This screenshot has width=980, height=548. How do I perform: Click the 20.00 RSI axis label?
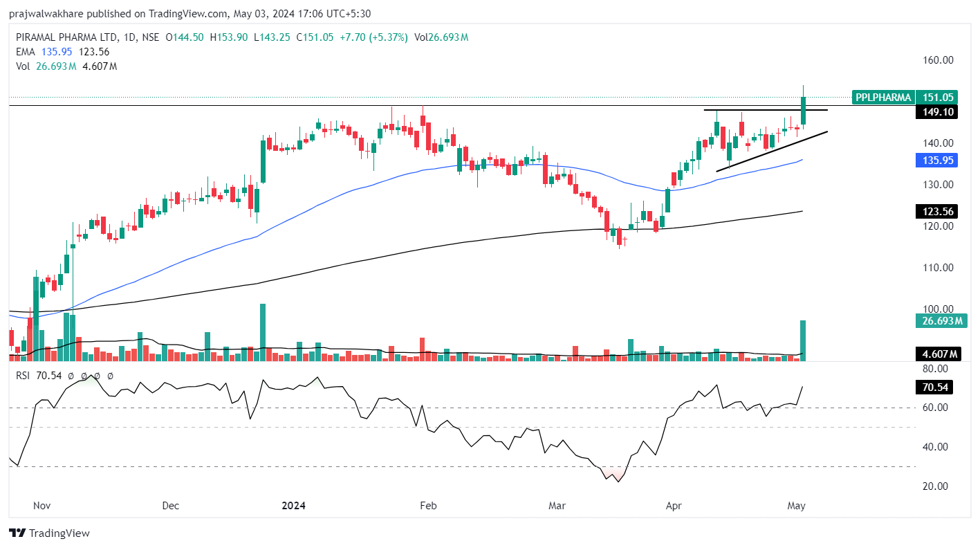click(935, 486)
